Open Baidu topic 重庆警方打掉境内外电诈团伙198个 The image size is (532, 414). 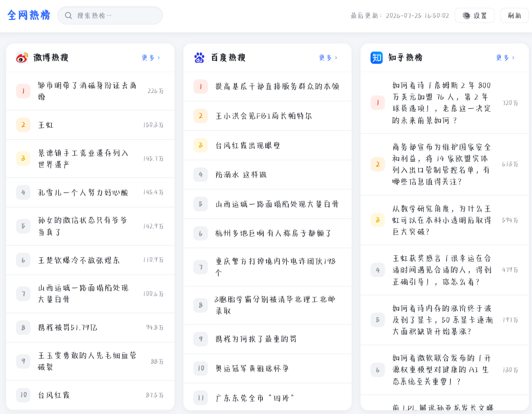point(267,267)
